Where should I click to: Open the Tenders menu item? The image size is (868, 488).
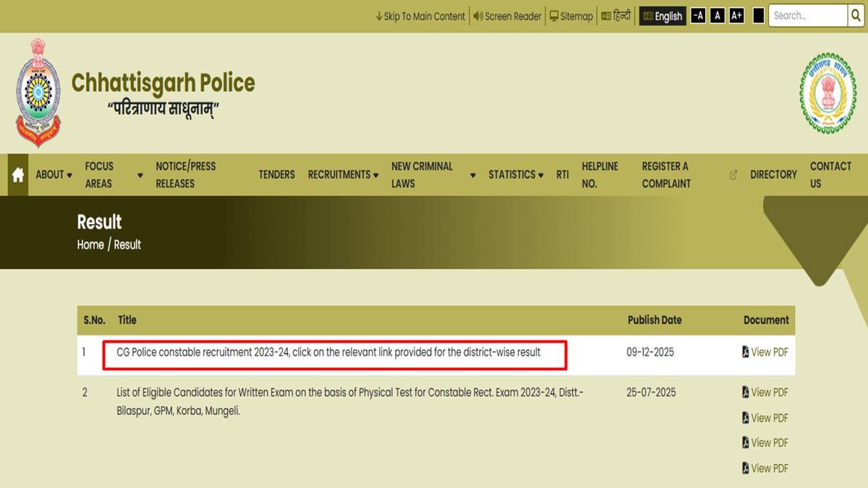[x=276, y=175]
